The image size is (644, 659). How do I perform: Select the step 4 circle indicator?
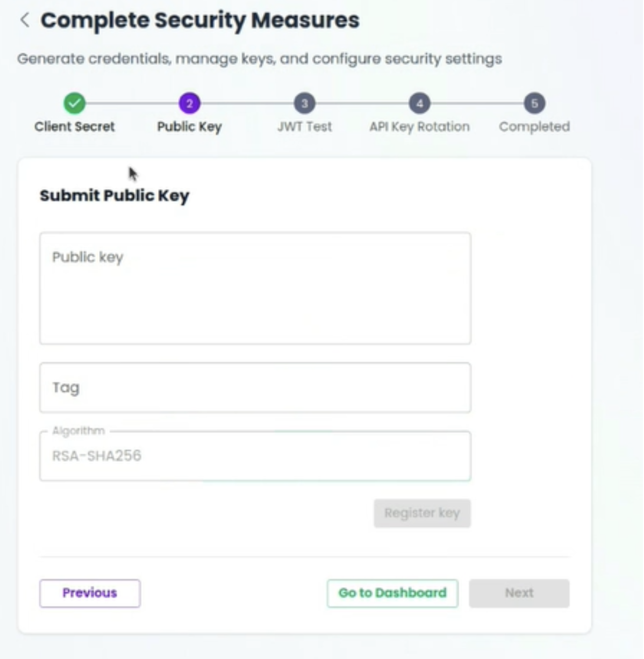point(419,103)
